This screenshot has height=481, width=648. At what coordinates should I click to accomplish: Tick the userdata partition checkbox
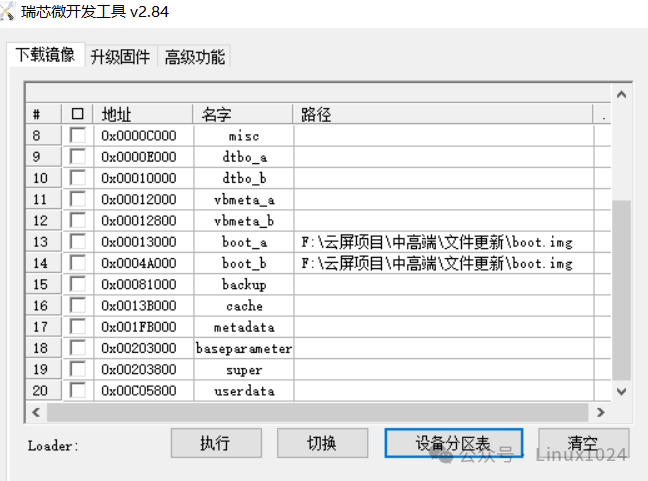point(78,391)
